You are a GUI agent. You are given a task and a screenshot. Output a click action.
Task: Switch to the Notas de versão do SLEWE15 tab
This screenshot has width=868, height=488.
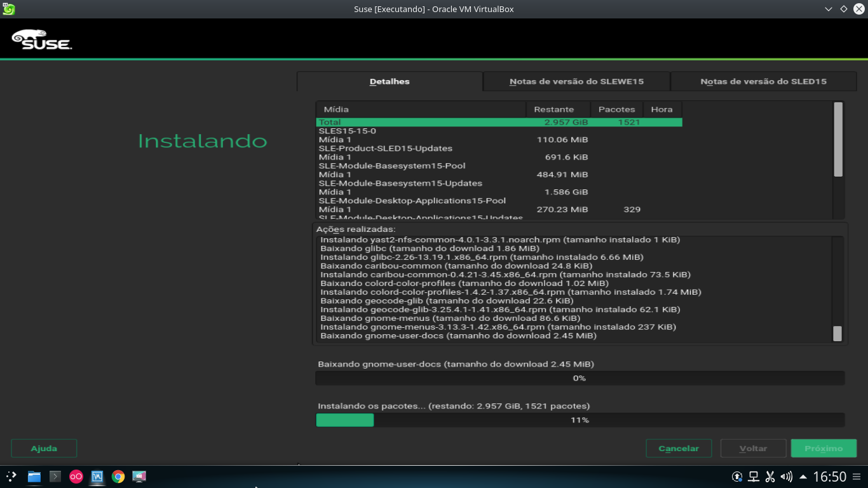(x=576, y=81)
